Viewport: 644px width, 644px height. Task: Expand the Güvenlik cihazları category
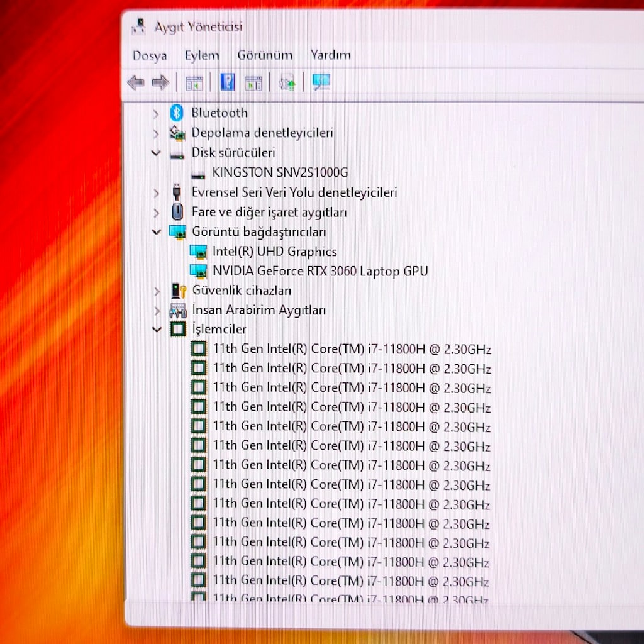pyautogui.click(x=157, y=291)
